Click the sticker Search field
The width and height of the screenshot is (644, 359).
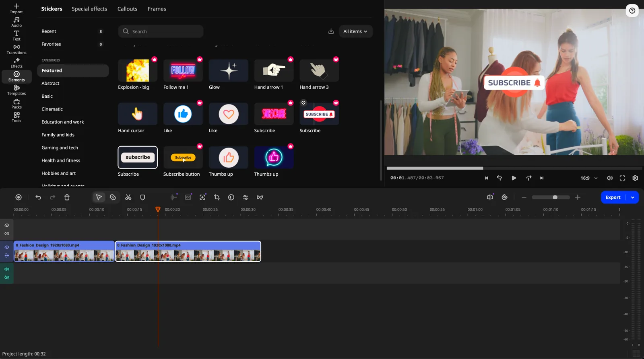(x=161, y=31)
